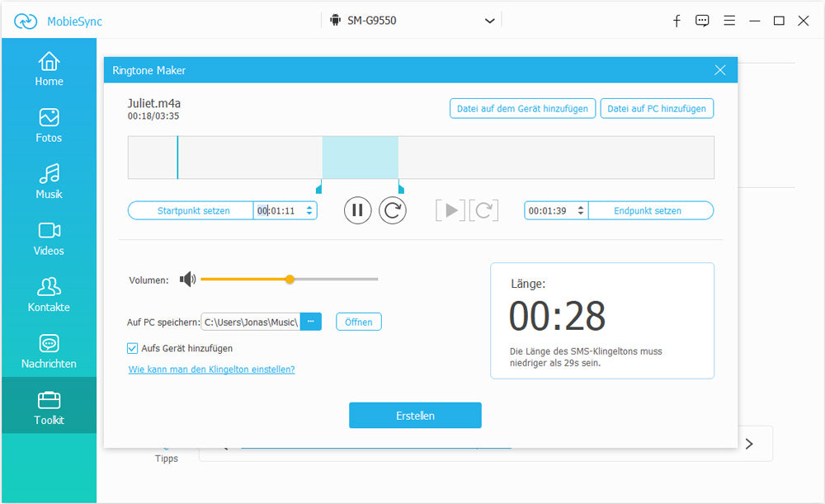Viewport: 825px width, 504px height.
Task: Pause the ringtone playback
Action: (357, 210)
